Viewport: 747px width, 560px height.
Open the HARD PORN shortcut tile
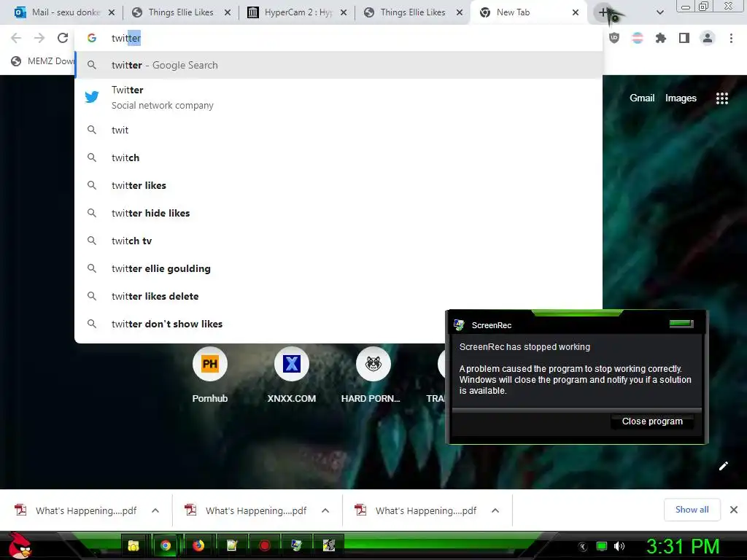[x=373, y=376]
